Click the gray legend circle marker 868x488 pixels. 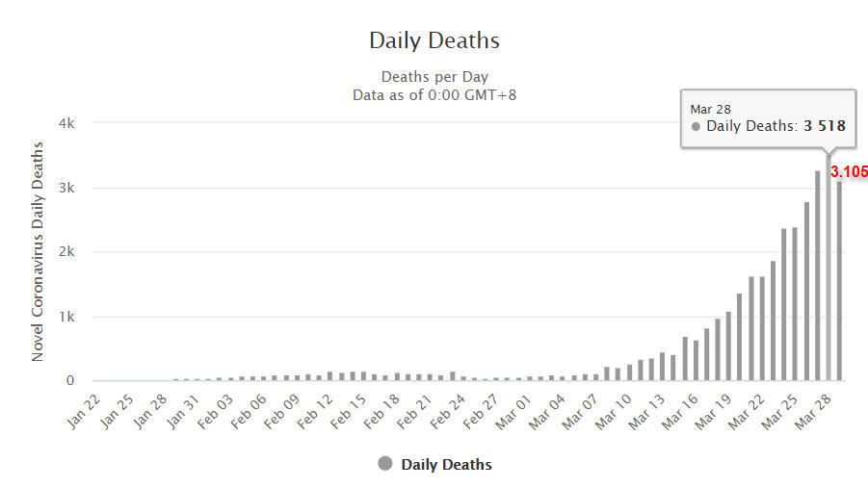tap(385, 464)
